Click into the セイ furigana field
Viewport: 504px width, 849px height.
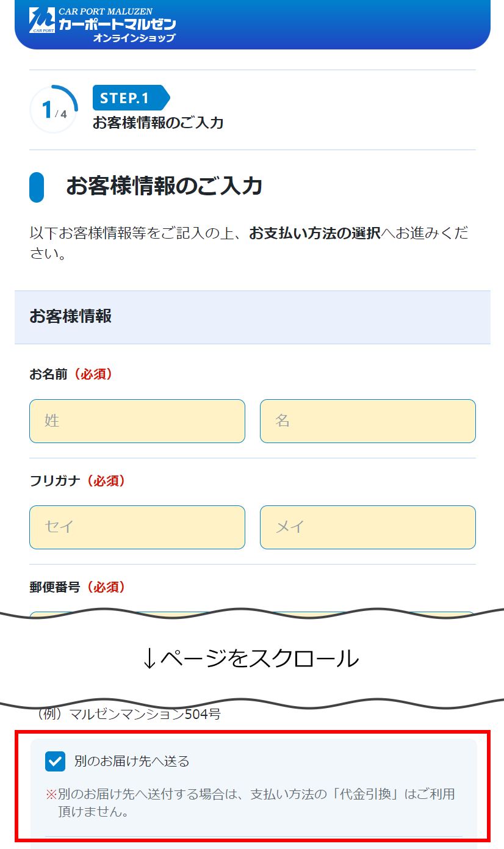137,527
